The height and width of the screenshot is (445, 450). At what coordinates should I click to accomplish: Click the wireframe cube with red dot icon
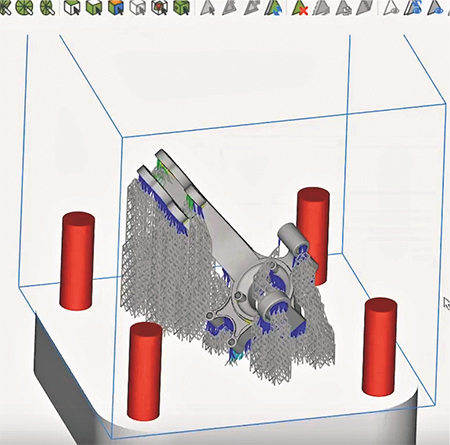(x=159, y=7)
